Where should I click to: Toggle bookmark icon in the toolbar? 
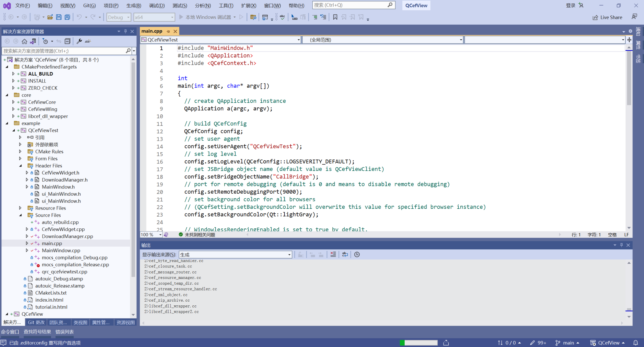(335, 17)
